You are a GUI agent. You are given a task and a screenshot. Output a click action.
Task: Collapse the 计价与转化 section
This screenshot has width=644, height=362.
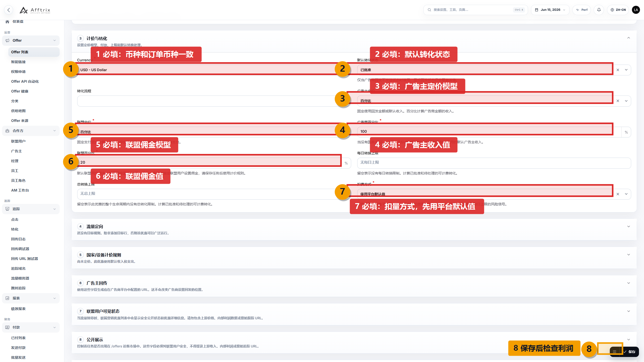629,38
